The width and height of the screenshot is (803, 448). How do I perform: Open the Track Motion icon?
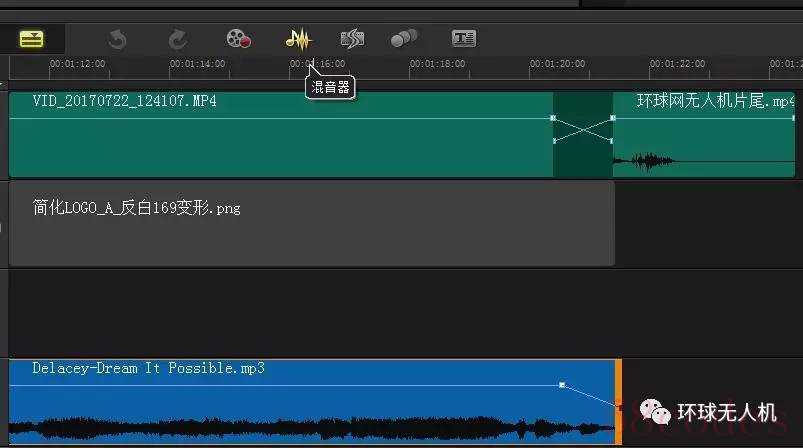404,38
